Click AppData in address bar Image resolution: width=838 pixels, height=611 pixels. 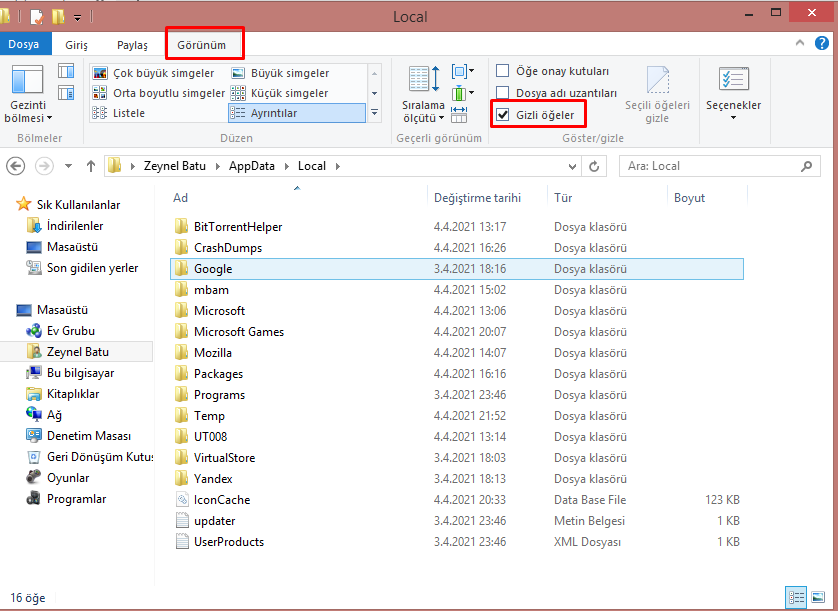(252, 166)
